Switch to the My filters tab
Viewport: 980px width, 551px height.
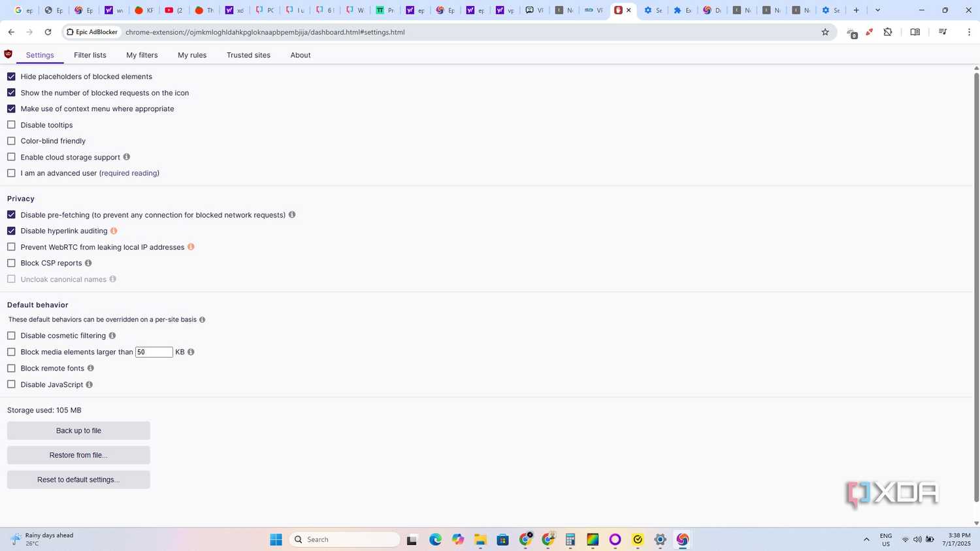tap(142, 55)
